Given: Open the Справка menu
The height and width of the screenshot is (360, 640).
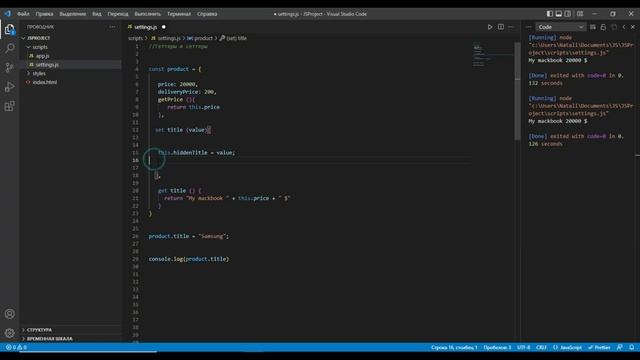Looking at the screenshot, I should [207, 14].
